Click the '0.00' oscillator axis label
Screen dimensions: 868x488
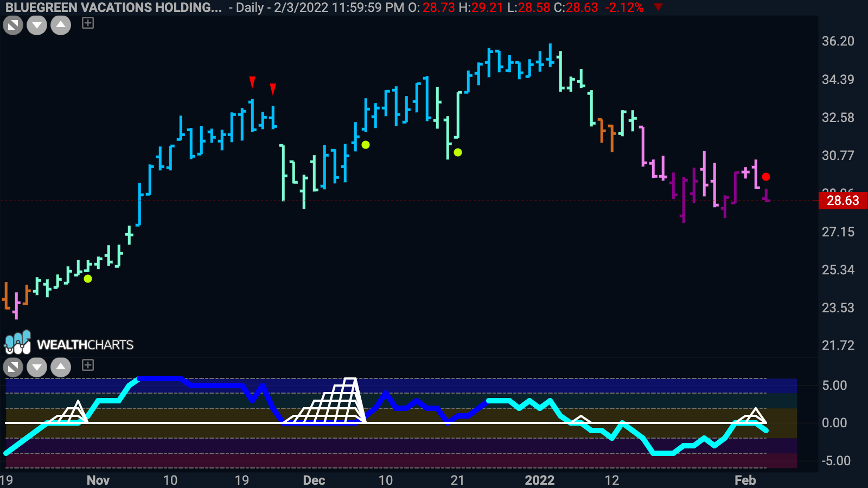coord(834,423)
